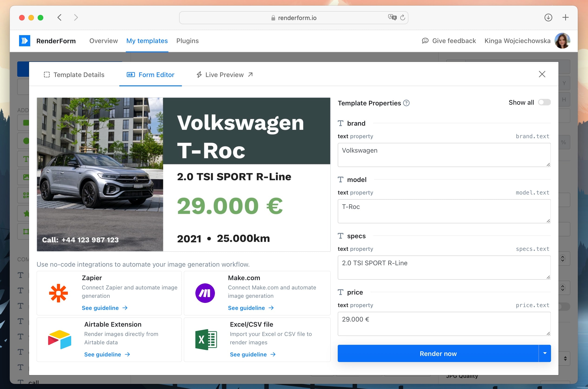Open a new tab with the plus icon
588x389 pixels.
[x=565, y=17]
